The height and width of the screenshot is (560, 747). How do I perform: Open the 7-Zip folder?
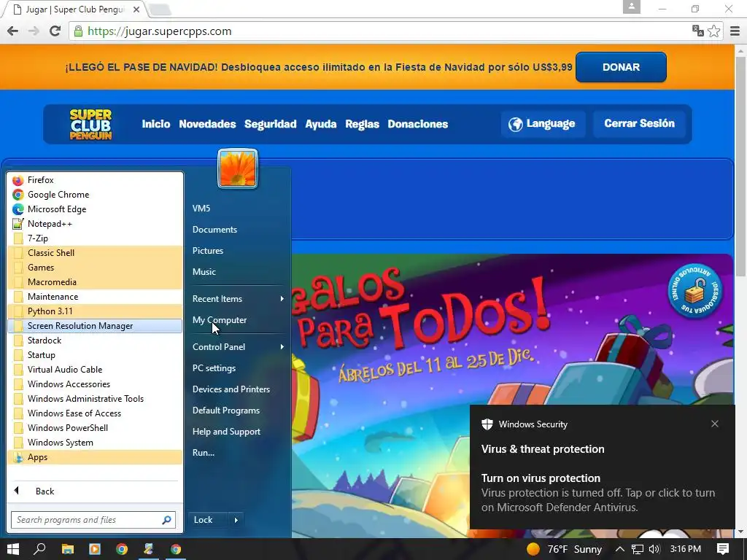coord(95,238)
